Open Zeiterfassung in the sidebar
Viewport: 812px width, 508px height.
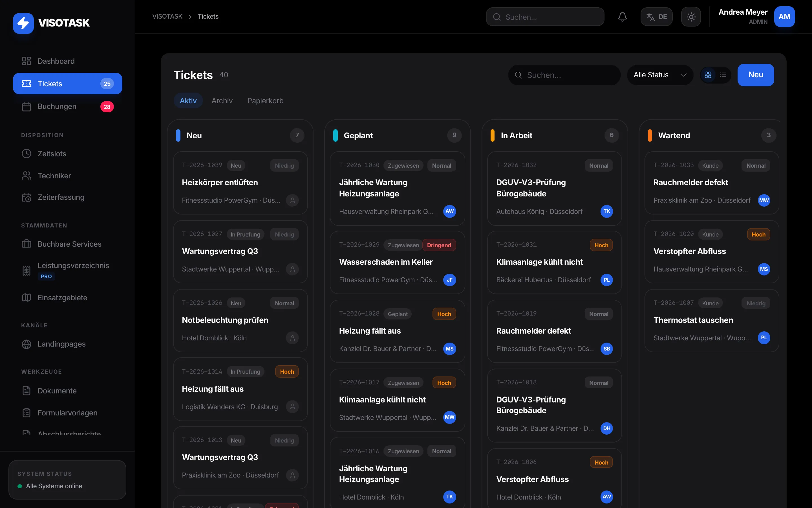click(x=67, y=198)
